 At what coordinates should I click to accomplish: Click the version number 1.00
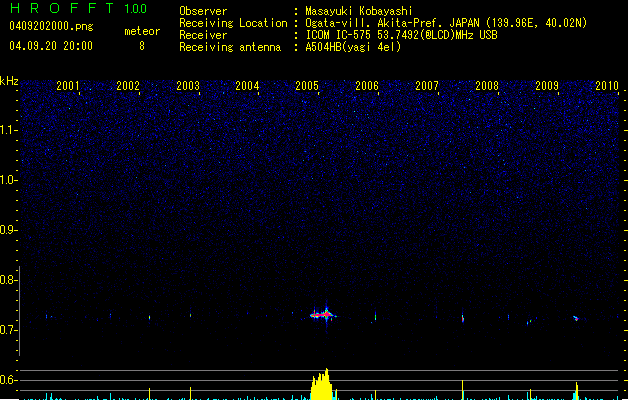coord(133,9)
